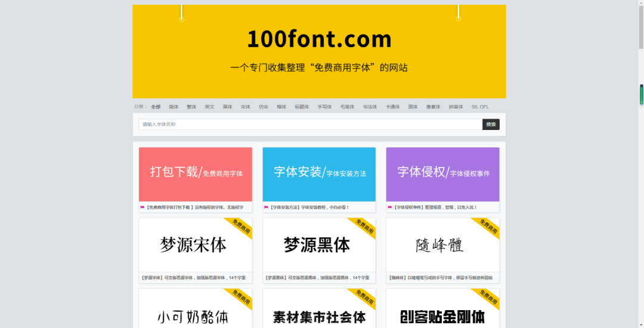Open the 手写体 category
Screen dimensions: 644x328
(x=324, y=107)
